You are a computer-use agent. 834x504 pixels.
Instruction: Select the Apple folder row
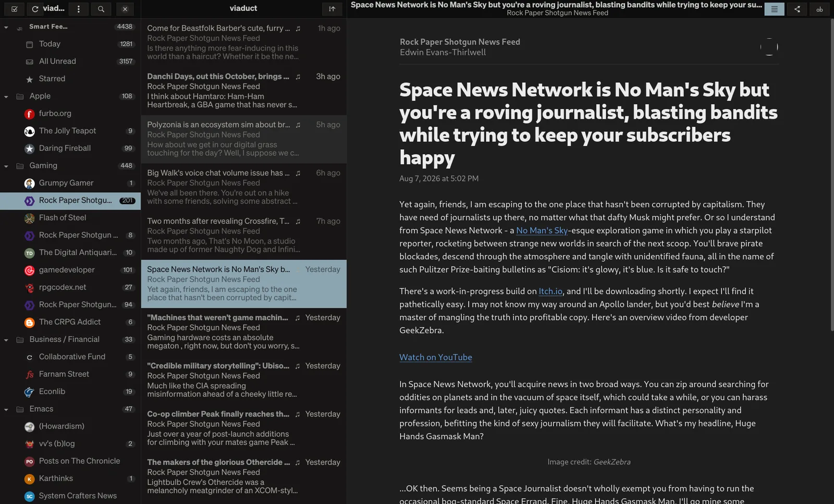[x=70, y=96]
